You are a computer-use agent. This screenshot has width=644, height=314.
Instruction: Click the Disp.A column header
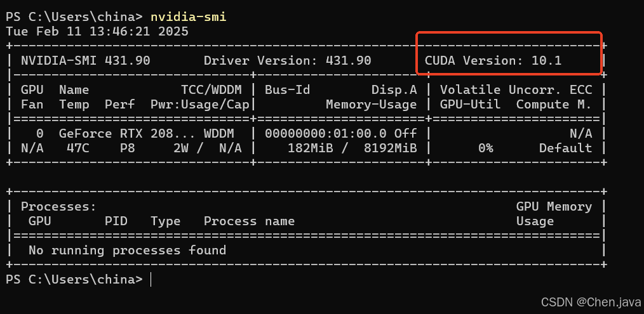click(x=394, y=90)
